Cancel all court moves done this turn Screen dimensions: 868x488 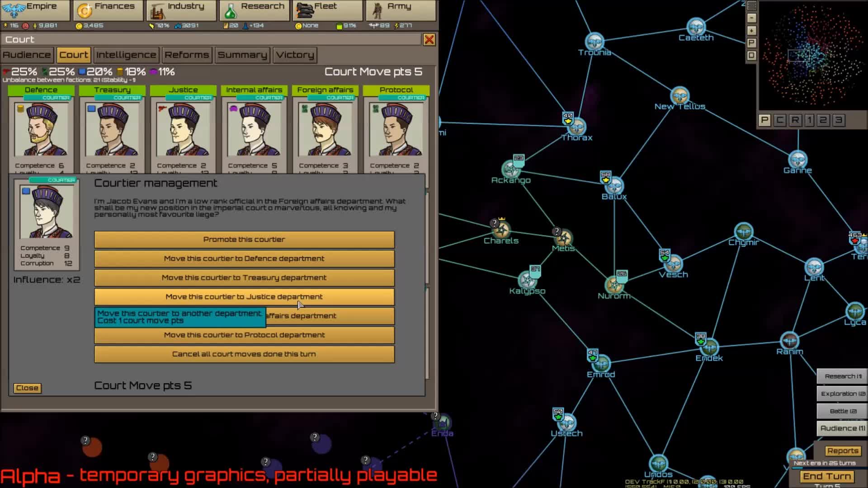(x=244, y=354)
